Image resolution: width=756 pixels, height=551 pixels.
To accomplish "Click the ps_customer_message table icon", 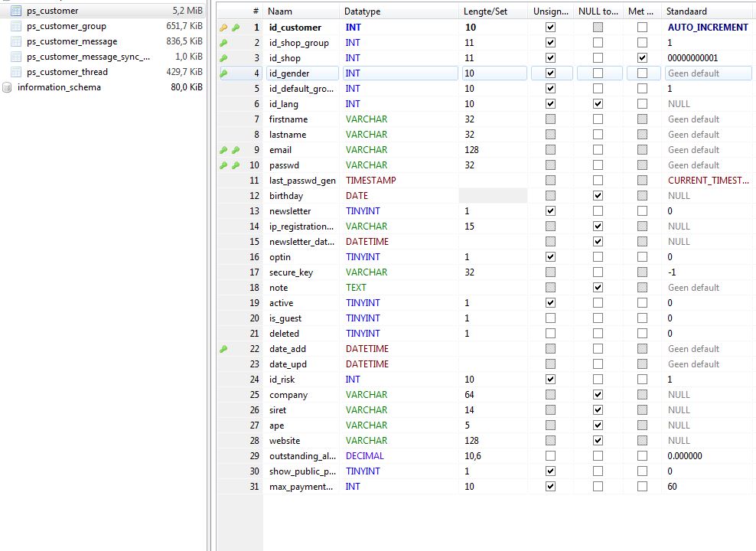I will click(x=16, y=41).
